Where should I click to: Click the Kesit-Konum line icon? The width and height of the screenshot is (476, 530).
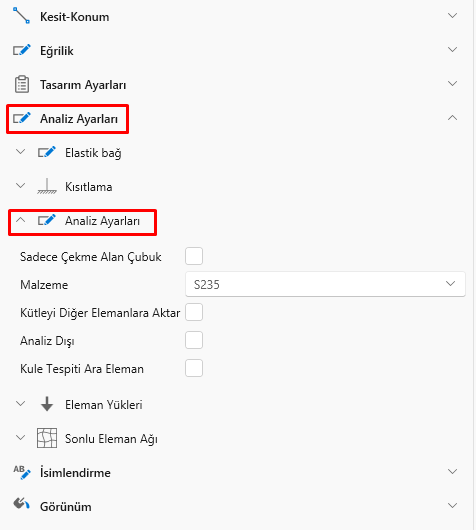pyautogui.click(x=21, y=16)
